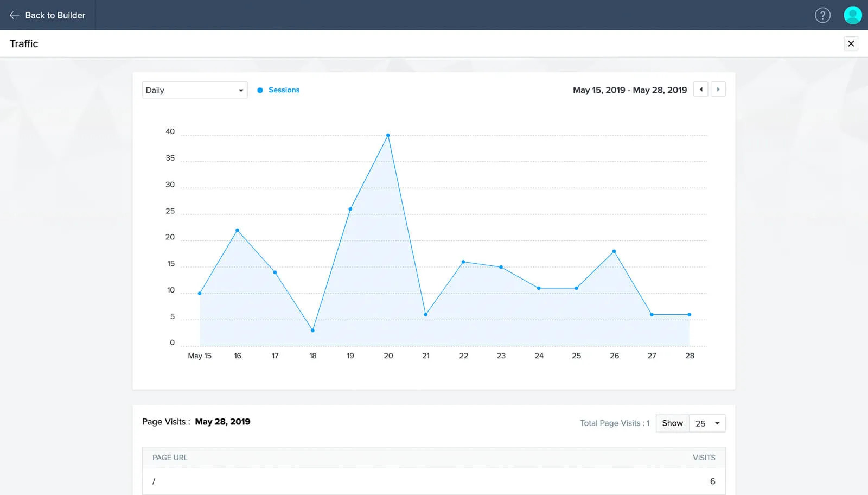Close the Traffic panel
This screenshot has width=868, height=495.
(x=851, y=43)
